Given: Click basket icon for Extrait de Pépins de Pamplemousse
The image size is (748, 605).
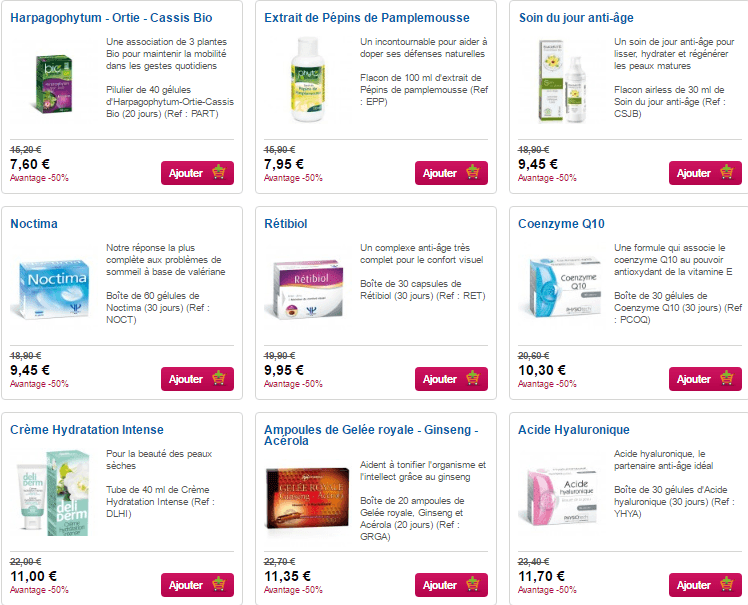Looking at the screenshot, I should tap(473, 173).
